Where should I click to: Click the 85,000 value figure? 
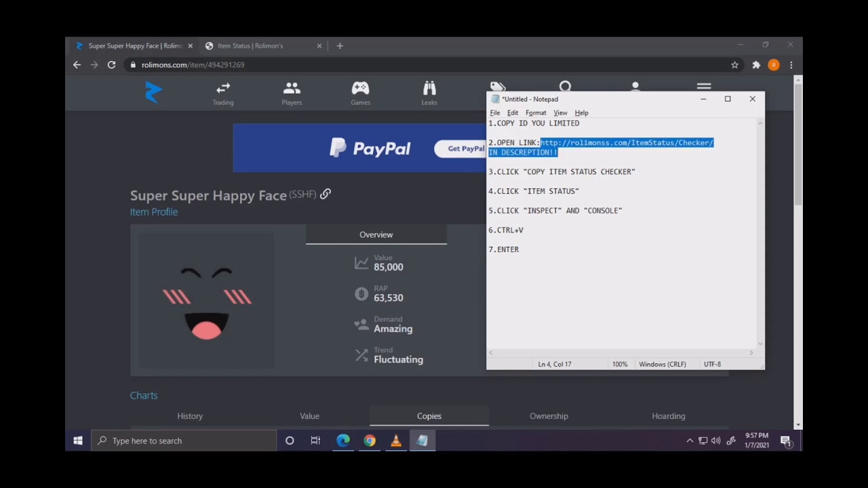tap(389, 267)
